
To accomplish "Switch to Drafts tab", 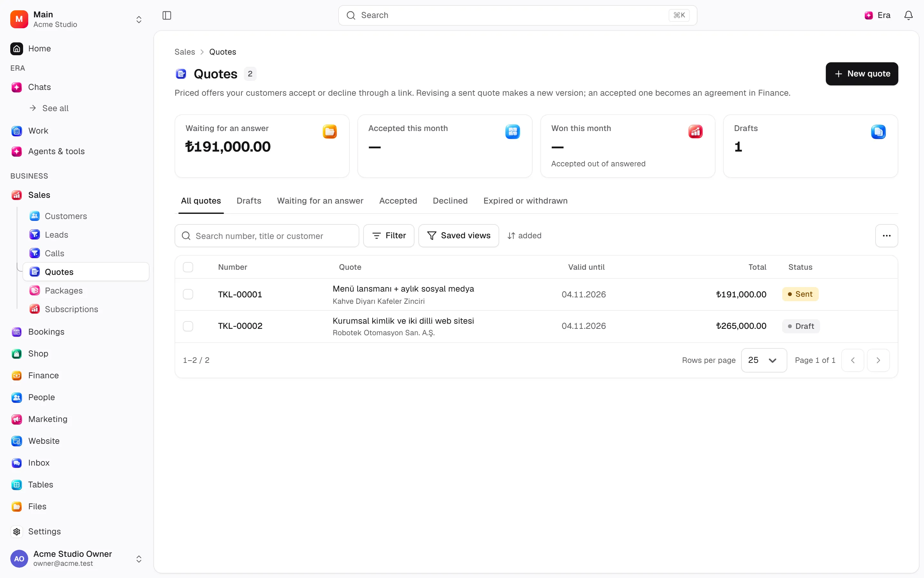I will [x=249, y=201].
